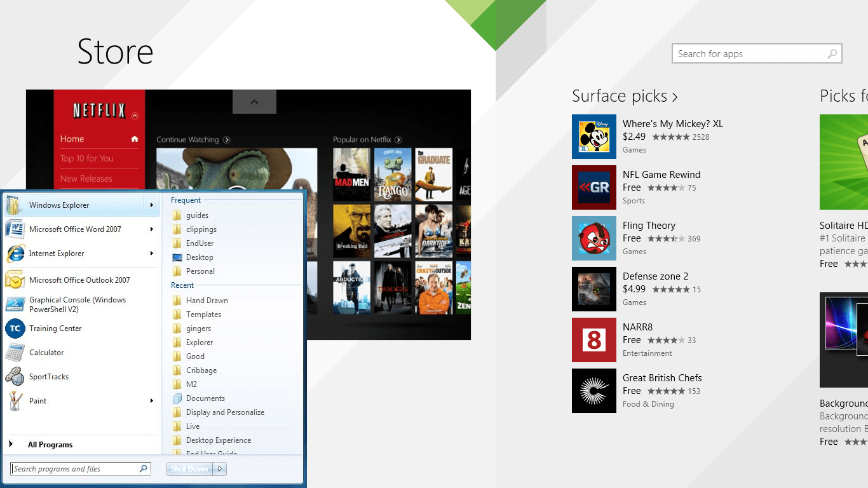Click the magnifier in Search programs and files
868x488 pixels.
pyautogui.click(x=144, y=469)
